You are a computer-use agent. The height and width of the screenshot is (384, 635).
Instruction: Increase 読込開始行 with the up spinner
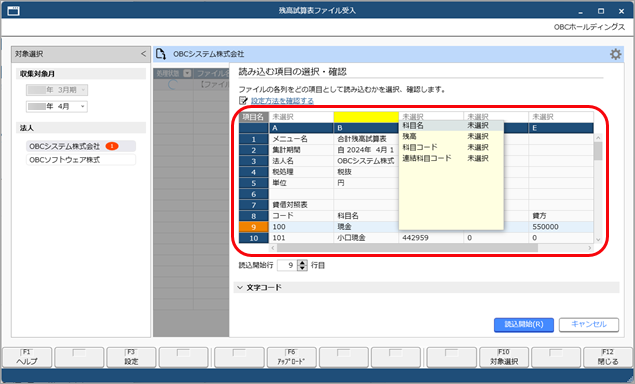coord(303,262)
